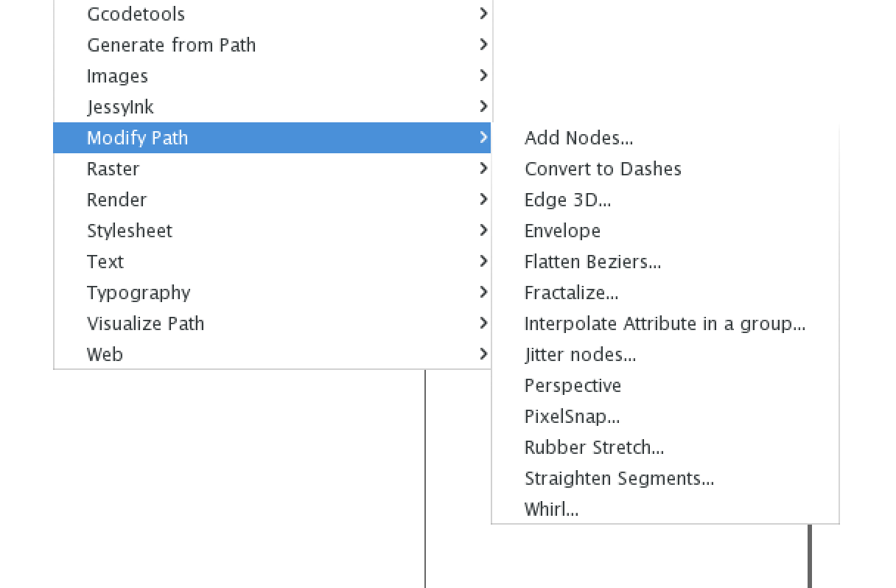This screenshot has width=896, height=588.
Task: Expand the JessyInk submenu arrow
Action: 483,107
